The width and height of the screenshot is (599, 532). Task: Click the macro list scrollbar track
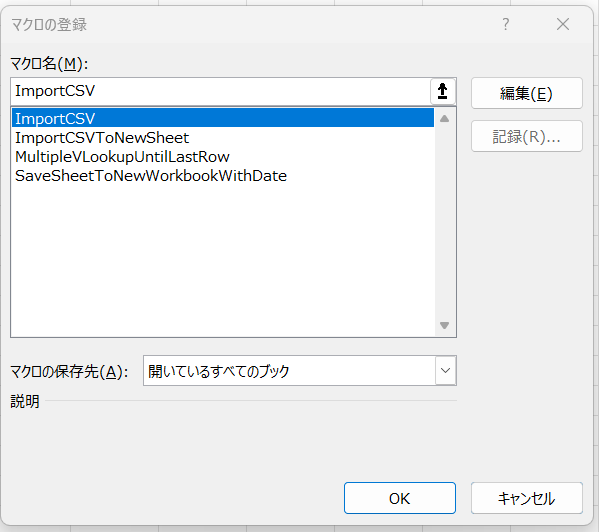444,222
